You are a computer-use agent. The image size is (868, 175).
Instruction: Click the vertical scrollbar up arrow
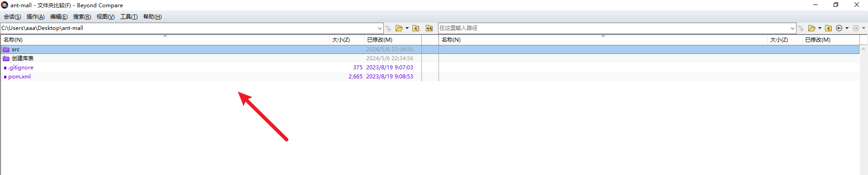click(x=863, y=49)
